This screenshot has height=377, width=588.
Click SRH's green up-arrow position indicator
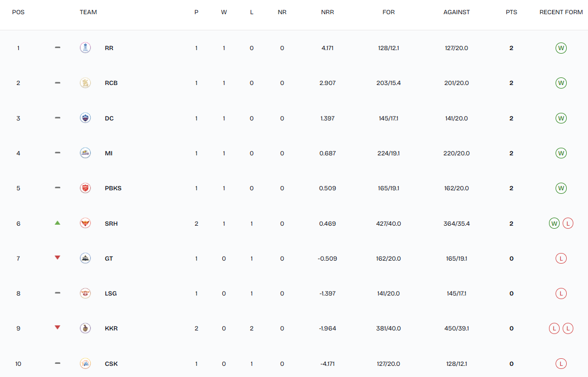[x=57, y=223]
